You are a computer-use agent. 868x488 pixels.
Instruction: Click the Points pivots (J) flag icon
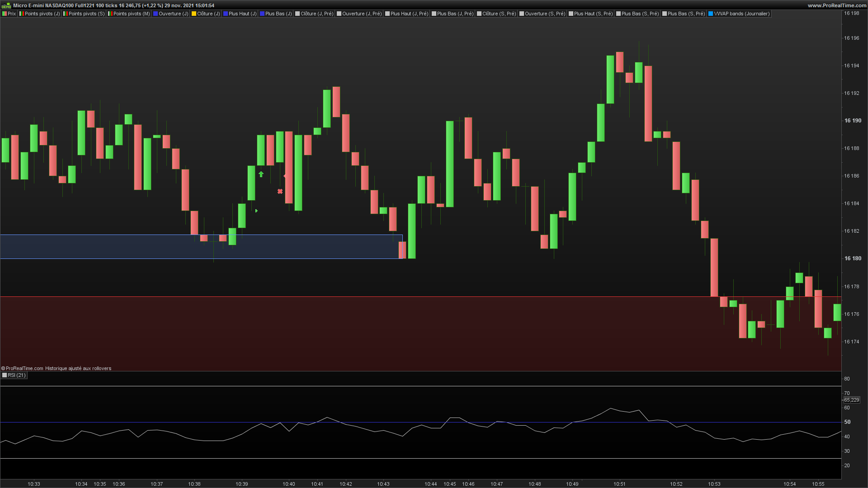(x=22, y=14)
